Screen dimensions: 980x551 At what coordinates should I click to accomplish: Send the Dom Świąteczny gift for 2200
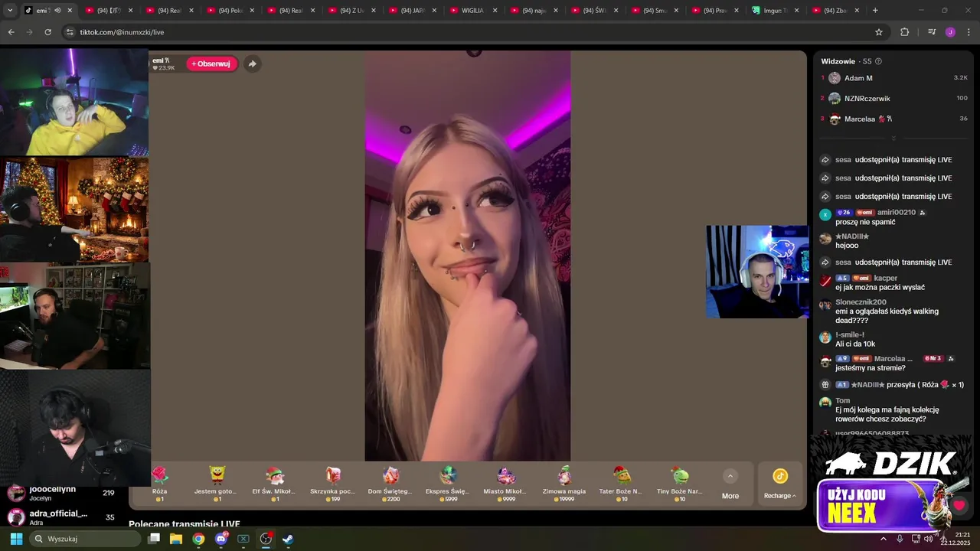[390, 484]
